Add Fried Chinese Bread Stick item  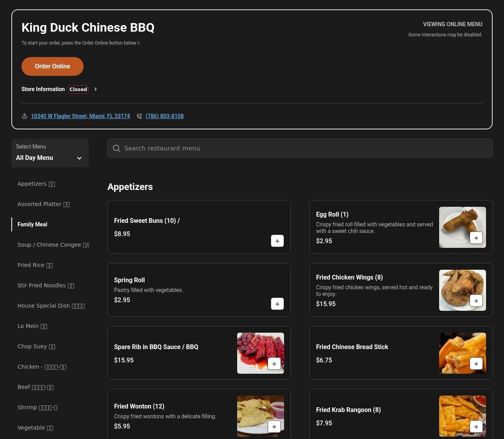(476, 364)
